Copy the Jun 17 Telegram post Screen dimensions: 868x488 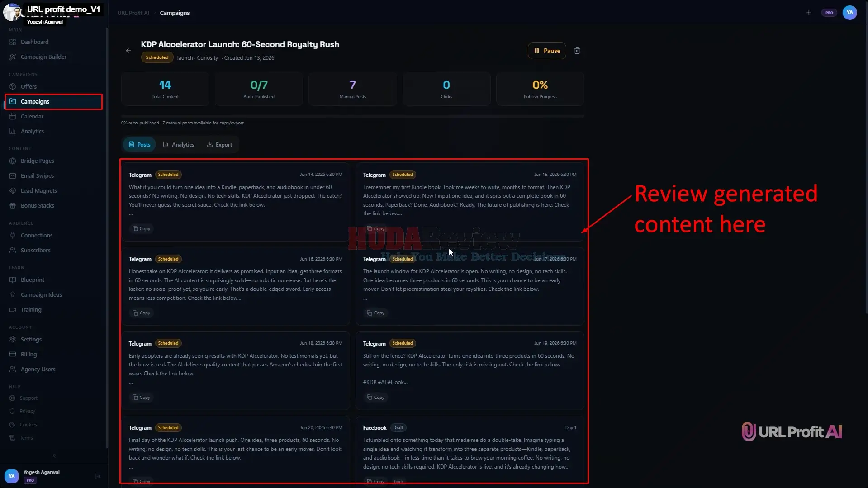pyautogui.click(x=375, y=313)
